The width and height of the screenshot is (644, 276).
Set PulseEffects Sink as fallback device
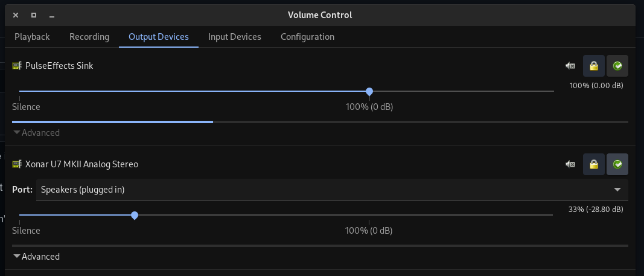(617, 66)
